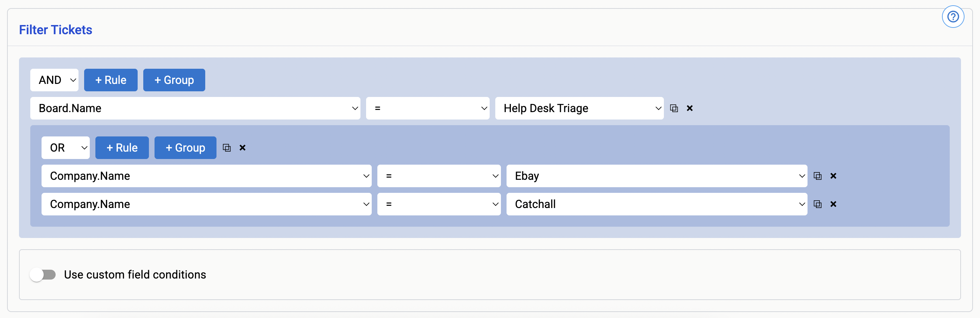Open operator dropdown in Ebay row

click(439, 176)
